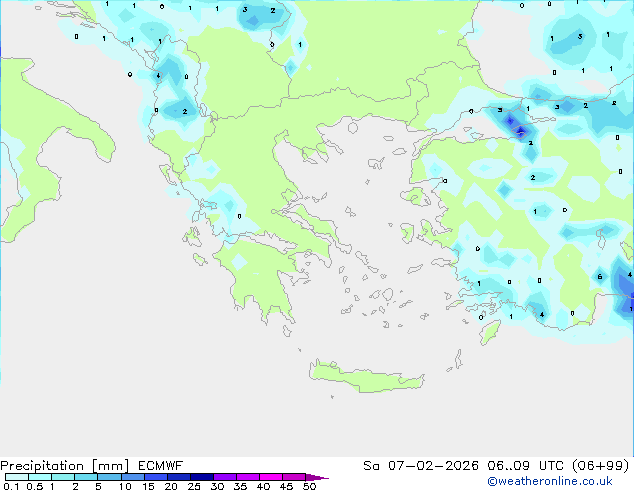
Task: Click the '10' legend scale value
Action: [125, 486]
